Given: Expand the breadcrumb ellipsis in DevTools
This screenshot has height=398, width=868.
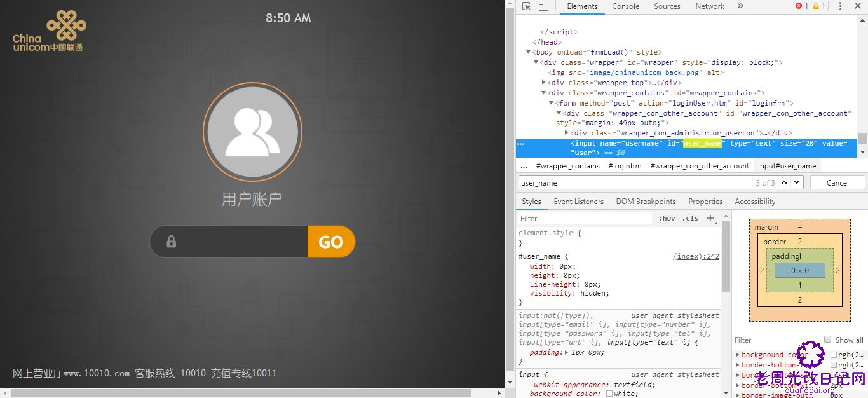Looking at the screenshot, I should [524, 166].
